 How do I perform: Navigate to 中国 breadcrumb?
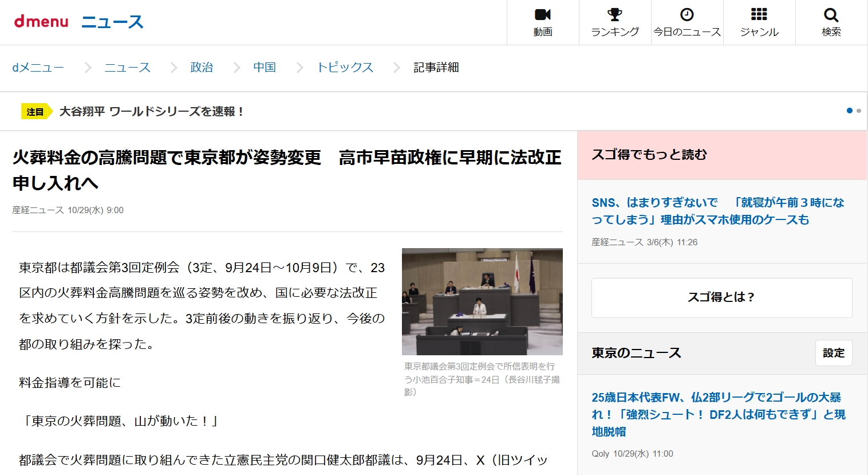[265, 68]
